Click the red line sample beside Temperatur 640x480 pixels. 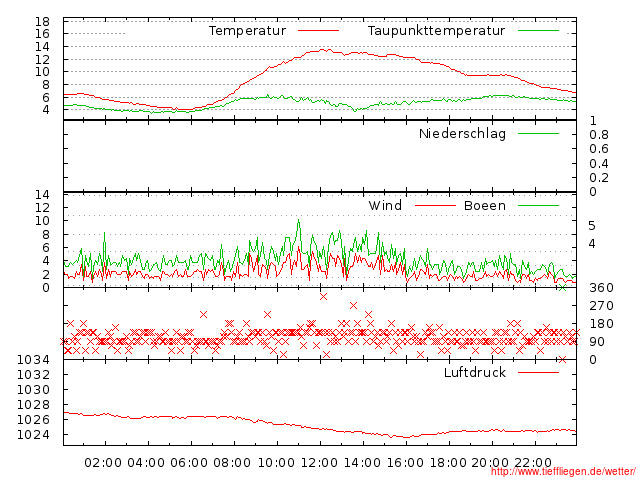coord(318,31)
